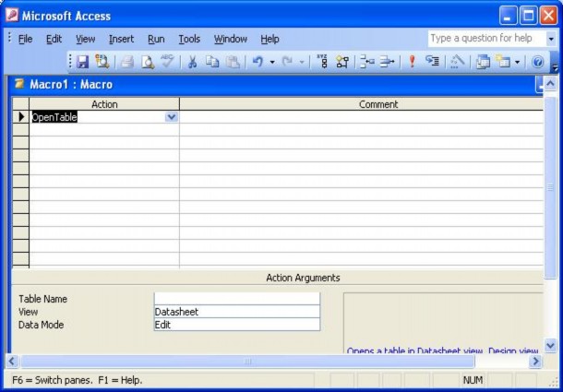The width and height of the screenshot is (563, 392).
Task: Open the File menu
Action: pyautogui.click(x=25, y=39)
